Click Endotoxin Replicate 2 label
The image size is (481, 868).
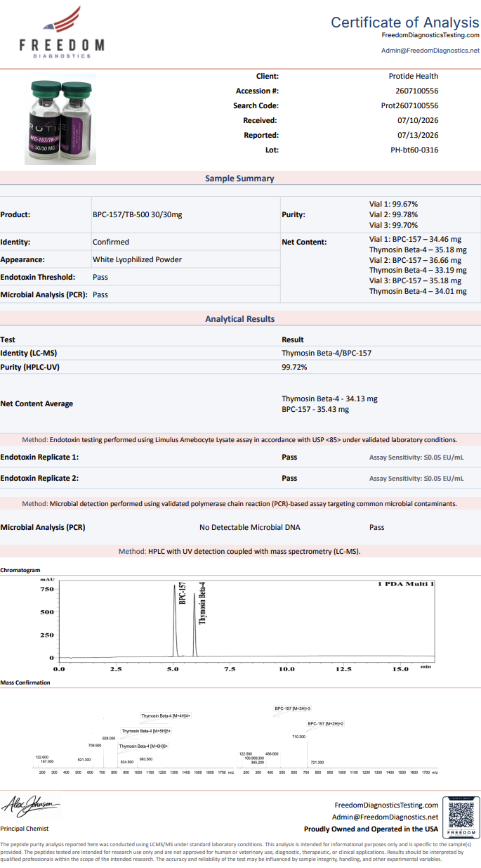point(39,478)
